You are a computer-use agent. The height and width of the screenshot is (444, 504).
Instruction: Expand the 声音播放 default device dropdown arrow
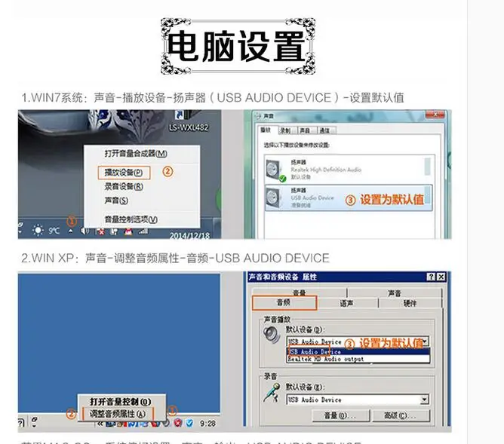[426, 341]
